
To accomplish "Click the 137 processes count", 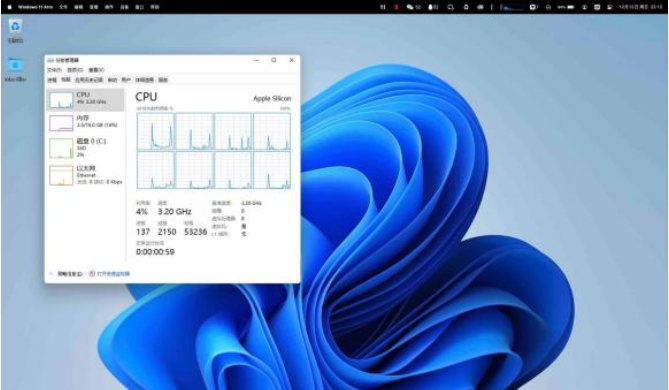I will [143, 232].
